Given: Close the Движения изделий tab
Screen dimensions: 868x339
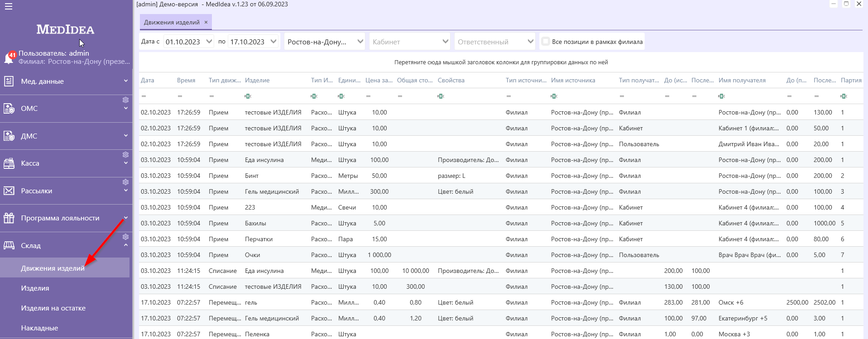Looking at the screenshot, I should tap(206, 22).
